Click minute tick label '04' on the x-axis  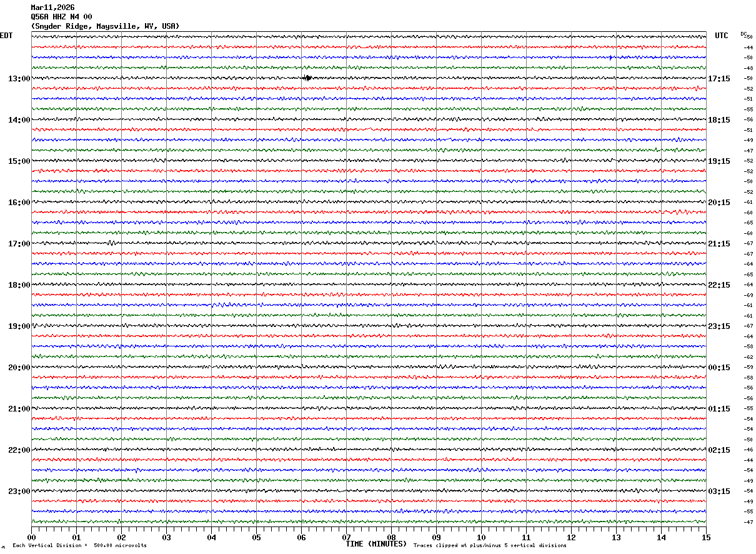211,537
